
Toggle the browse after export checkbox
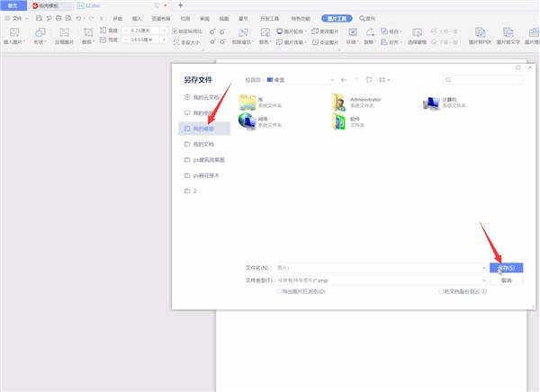[279, 291]
